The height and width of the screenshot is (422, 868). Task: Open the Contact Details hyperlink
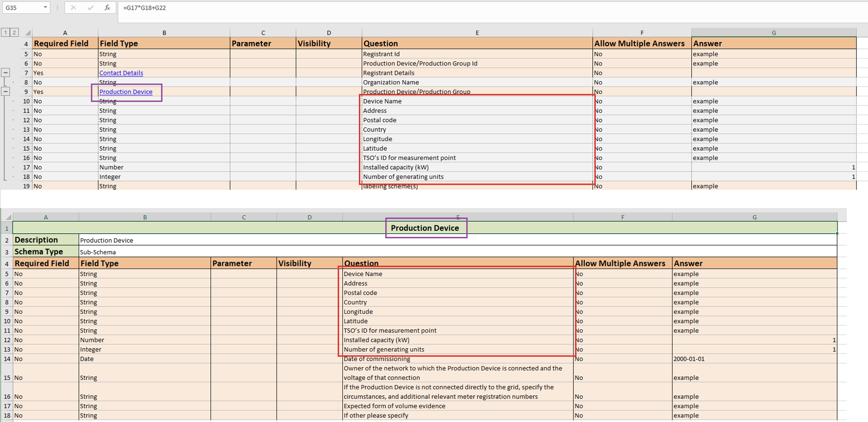[121, 73]
